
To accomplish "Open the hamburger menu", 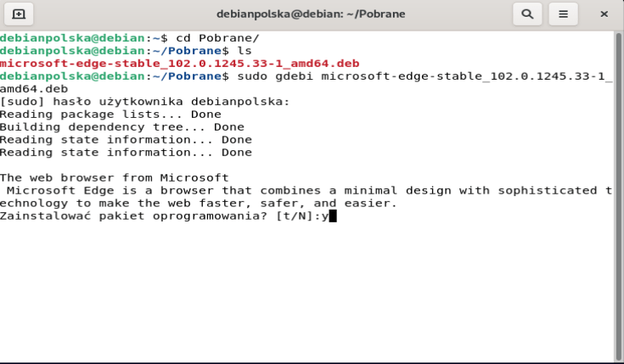I will (x=563, y=14).
